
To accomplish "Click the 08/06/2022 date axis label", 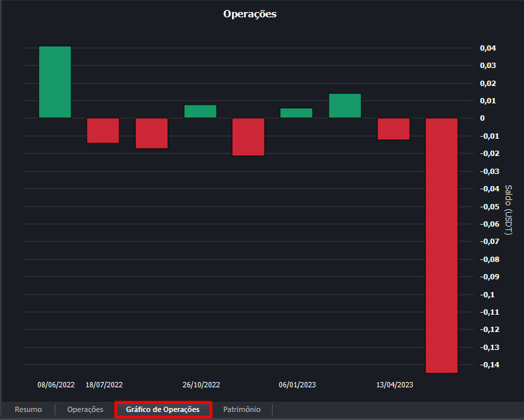I will point(56,385).
